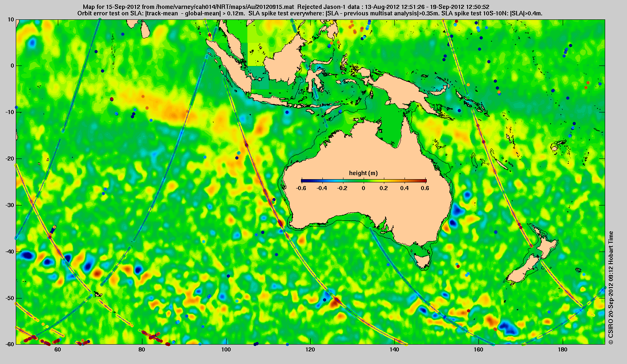
Task: Click the 'Orbit error test on SLA' subtitle line
Action: tap(310, 13)
